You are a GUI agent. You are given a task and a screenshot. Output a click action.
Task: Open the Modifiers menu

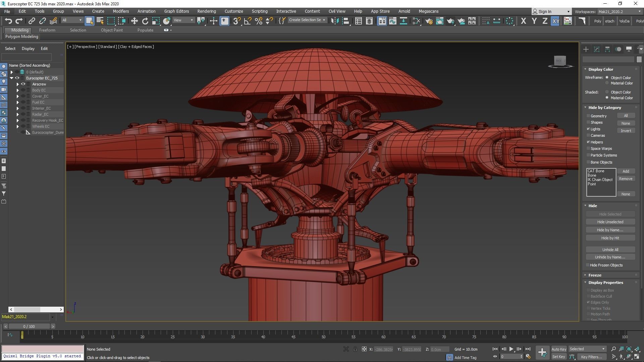coord(121,11)
